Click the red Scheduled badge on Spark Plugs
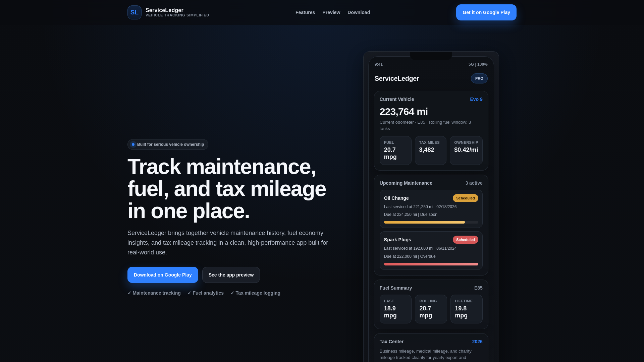 tap(466, 240)
